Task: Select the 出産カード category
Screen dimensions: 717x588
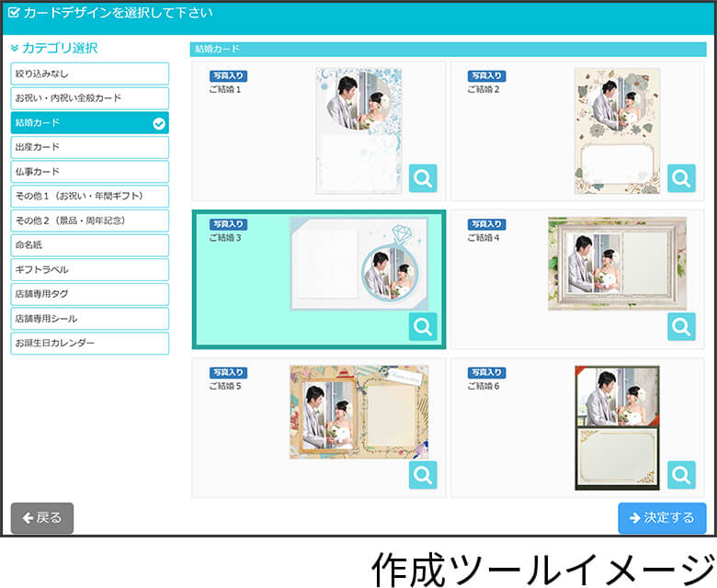Action: tap(89, 147)
